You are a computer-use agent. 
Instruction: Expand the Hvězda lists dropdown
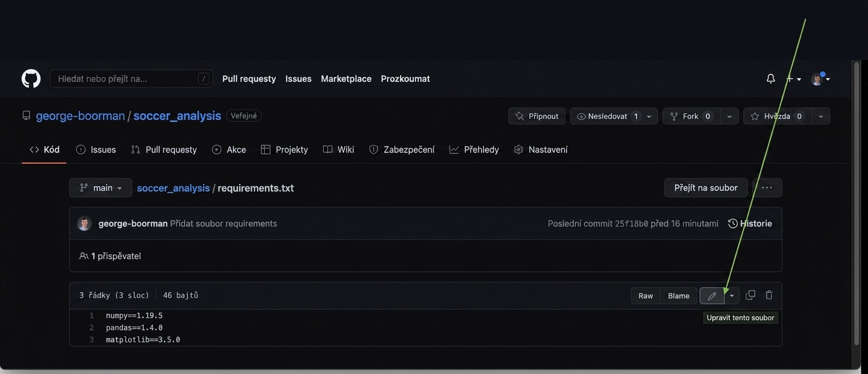click(x=821, y=116)
